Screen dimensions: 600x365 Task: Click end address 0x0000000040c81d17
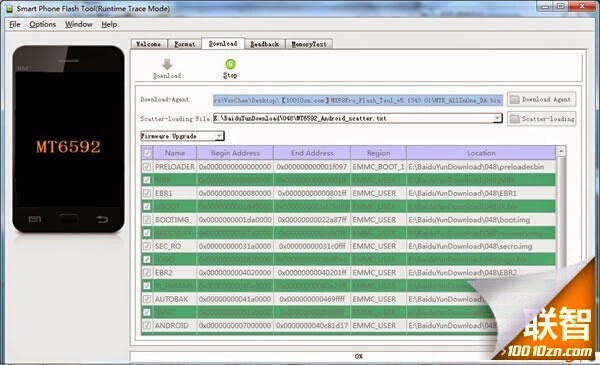[x=312, y=325]
